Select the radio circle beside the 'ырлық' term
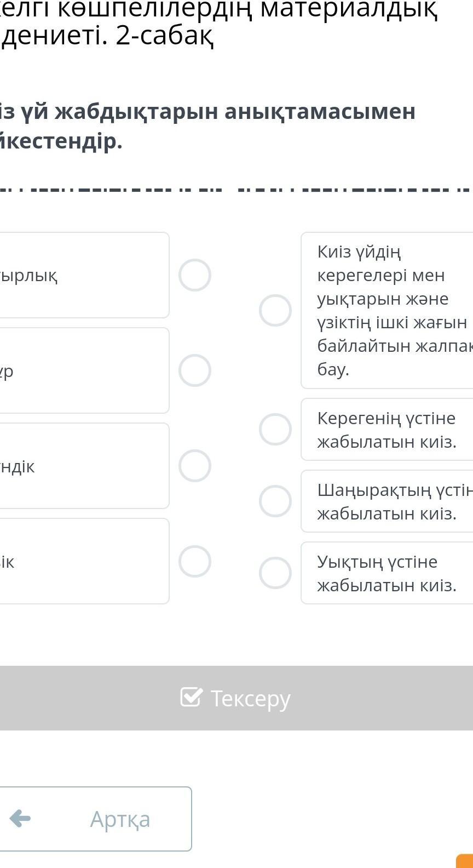This screenshot has width=473, height=868. click(195, 275)
